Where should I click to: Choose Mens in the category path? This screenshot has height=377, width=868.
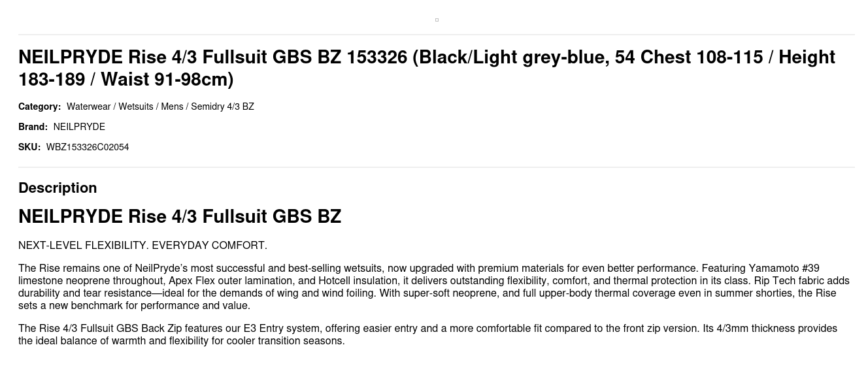click(x=172, y=107)
